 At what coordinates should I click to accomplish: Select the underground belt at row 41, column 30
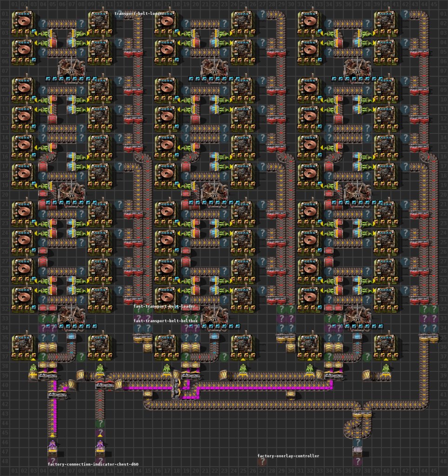coord(291,394)
